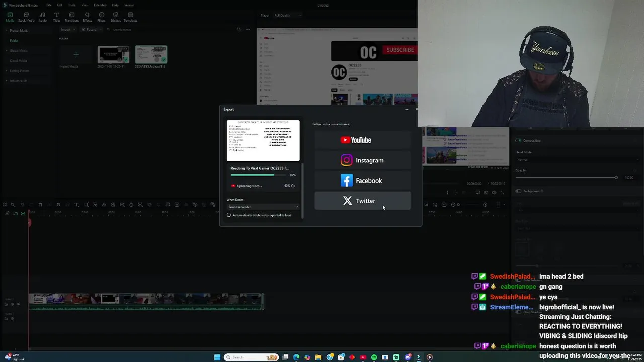
Task: Select the 2025-11-09 recording thumbnail
Action: [x=113, y=55]
